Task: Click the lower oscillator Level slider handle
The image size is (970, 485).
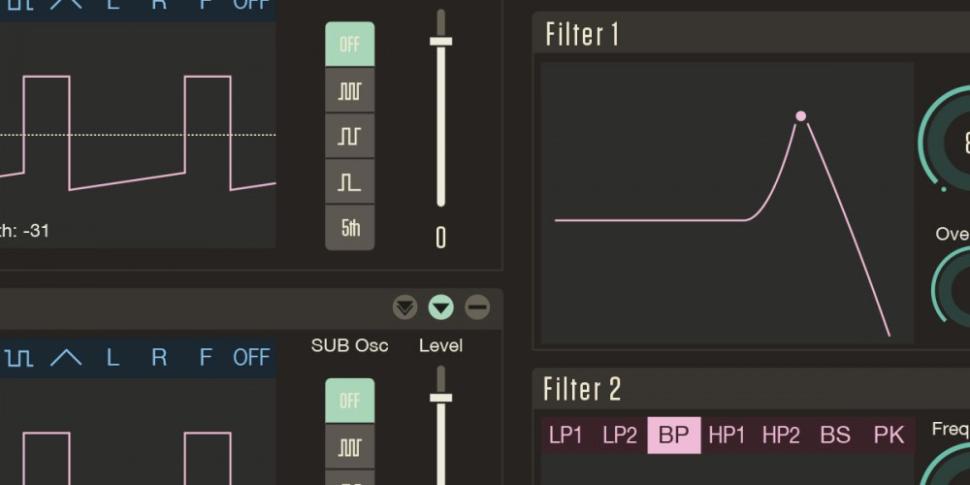Action: [440, 398]
